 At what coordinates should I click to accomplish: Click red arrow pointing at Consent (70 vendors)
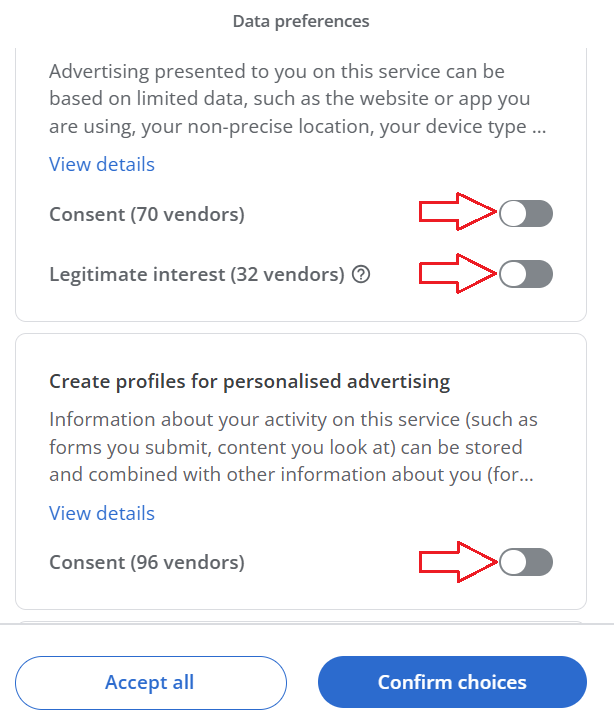458,213
